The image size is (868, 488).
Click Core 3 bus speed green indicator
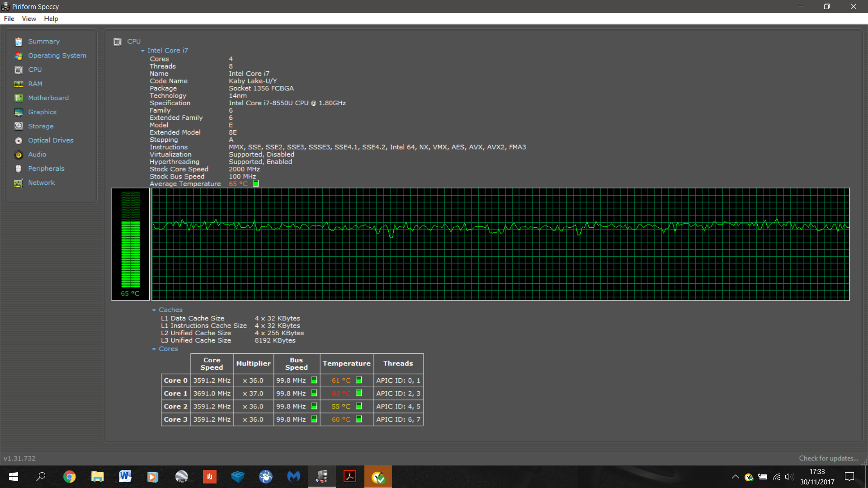(x=314, y=419)
